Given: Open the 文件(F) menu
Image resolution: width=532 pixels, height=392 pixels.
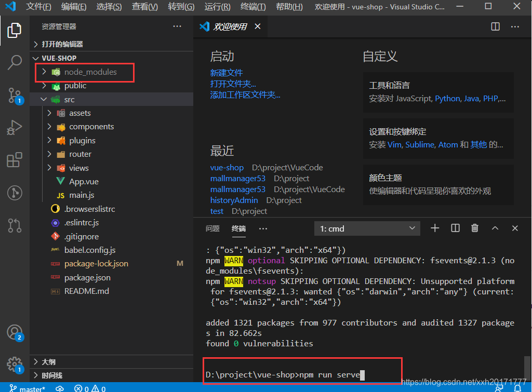Looking at the screenshot, I should [38, 7].
